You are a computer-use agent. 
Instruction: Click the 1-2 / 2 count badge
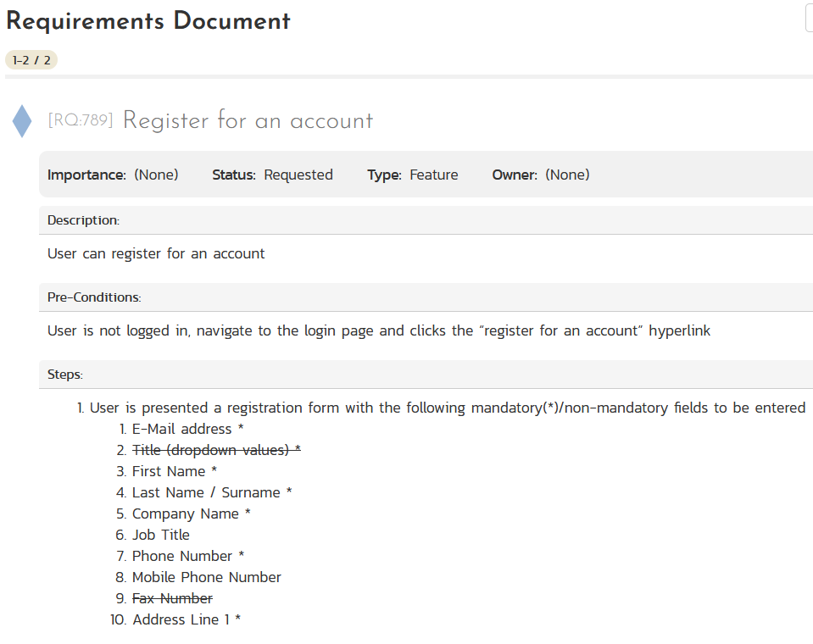31,60
